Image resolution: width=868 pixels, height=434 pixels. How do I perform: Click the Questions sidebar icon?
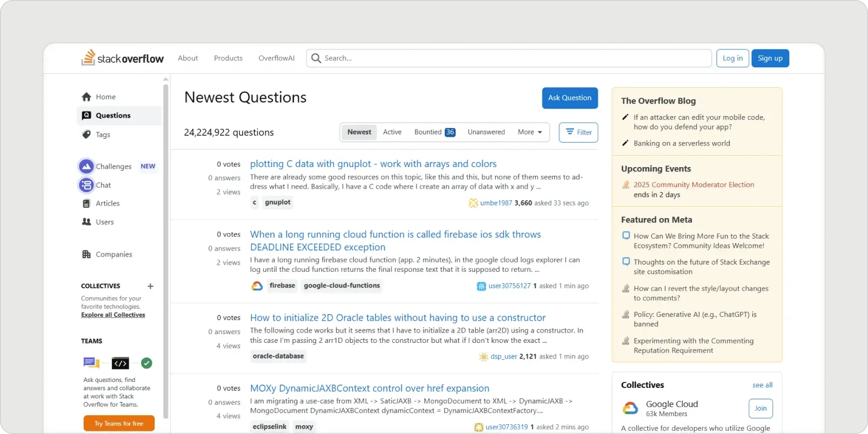click(x=86, y=115)
